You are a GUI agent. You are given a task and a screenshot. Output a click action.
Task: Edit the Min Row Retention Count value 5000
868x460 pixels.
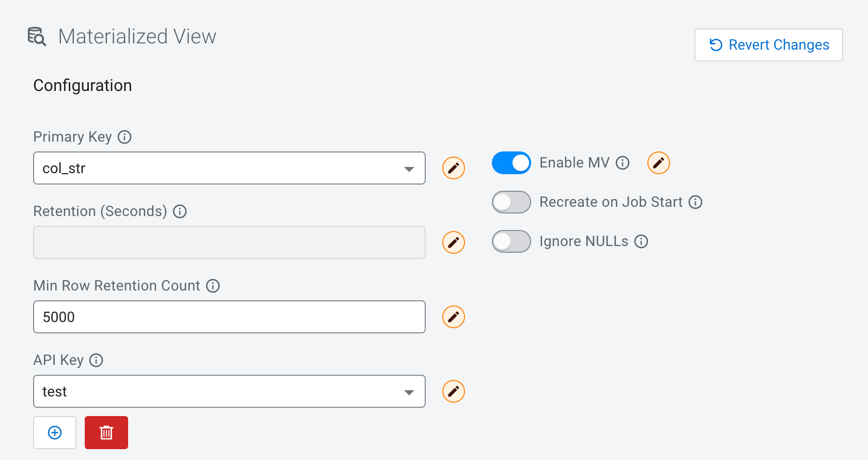tap(229, 317)
